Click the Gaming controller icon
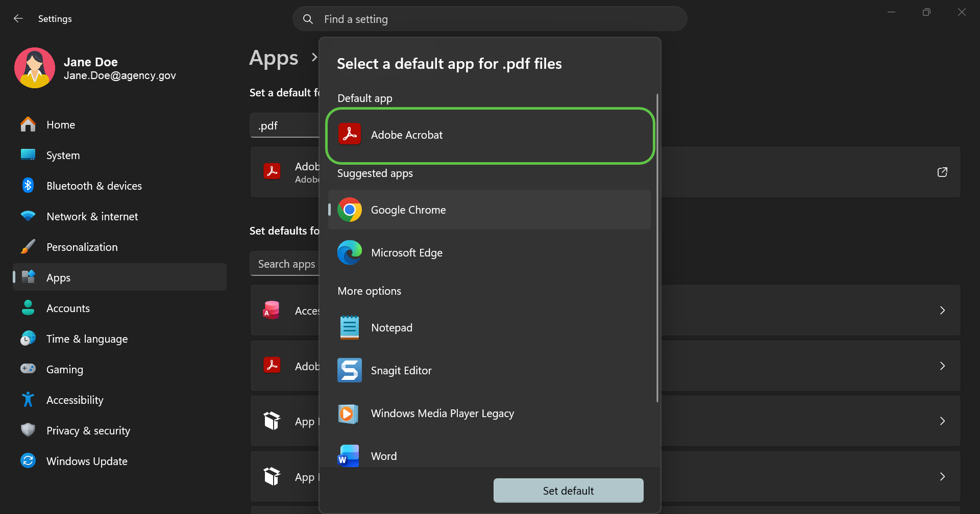This screenshot has width=980, height=514. (x=28, y=368)
